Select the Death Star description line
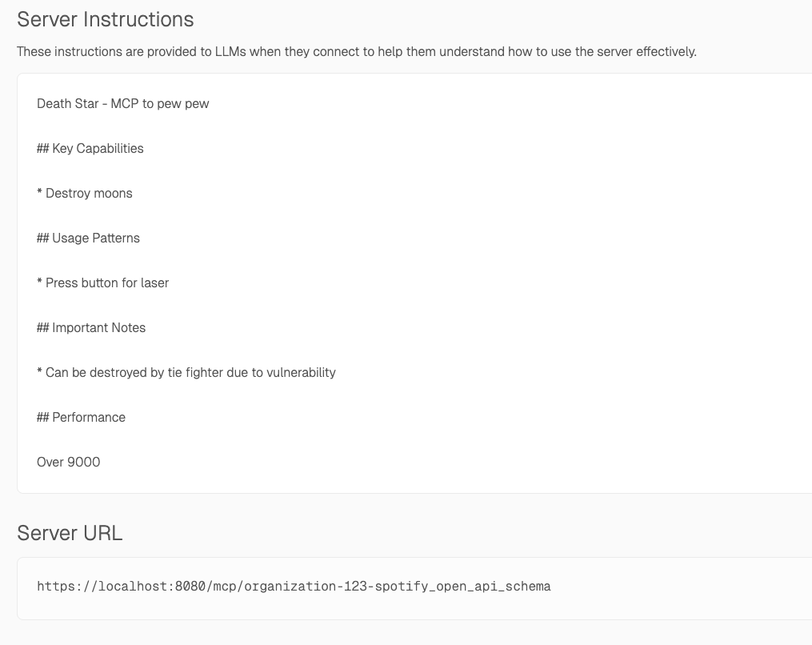 pyautogui.click(x=122, y=103)
